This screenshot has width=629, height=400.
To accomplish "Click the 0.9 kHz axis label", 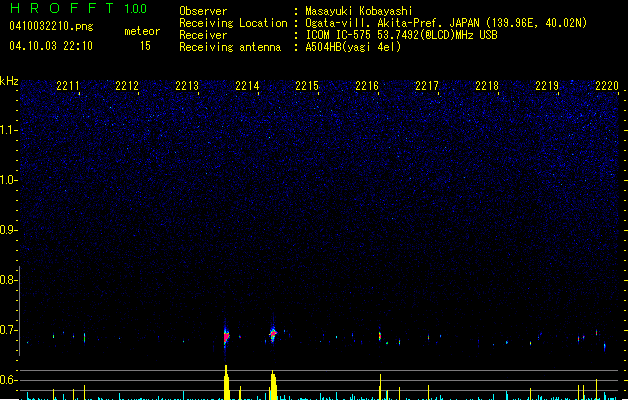I will click(8, 230).
